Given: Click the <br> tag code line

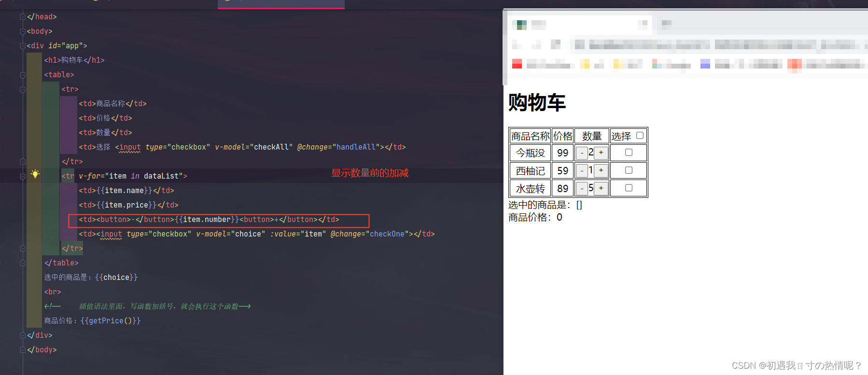Looking at the screenshot, I should click(x=53, y=292).
